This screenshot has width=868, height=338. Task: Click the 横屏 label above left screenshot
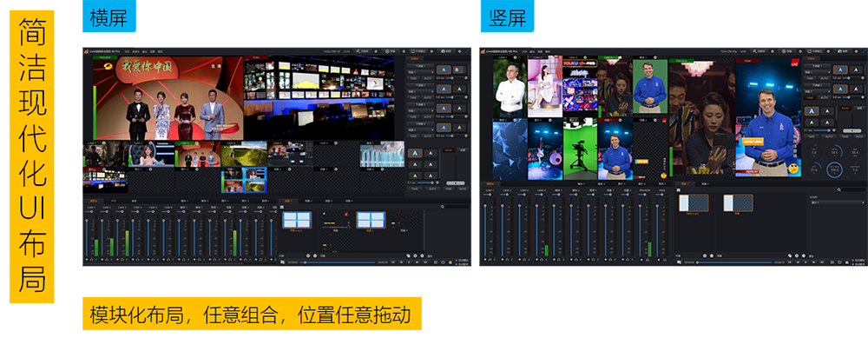click(x=109, y=19)
